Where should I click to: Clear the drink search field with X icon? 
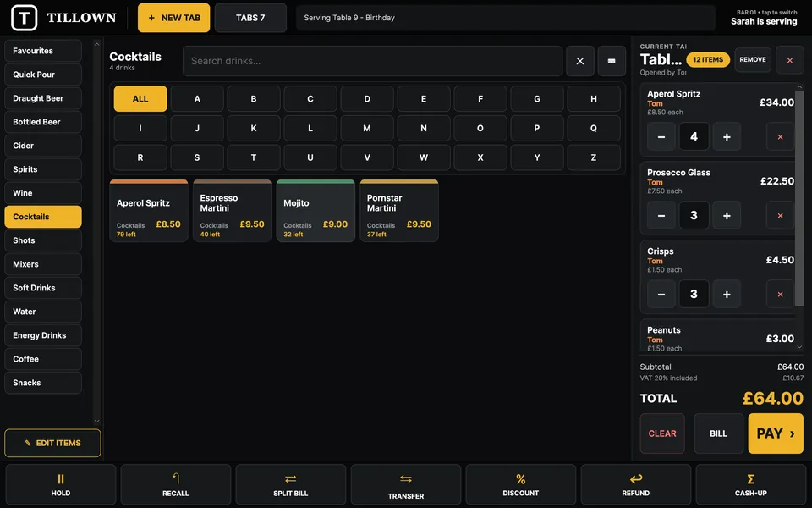(580, 61)
